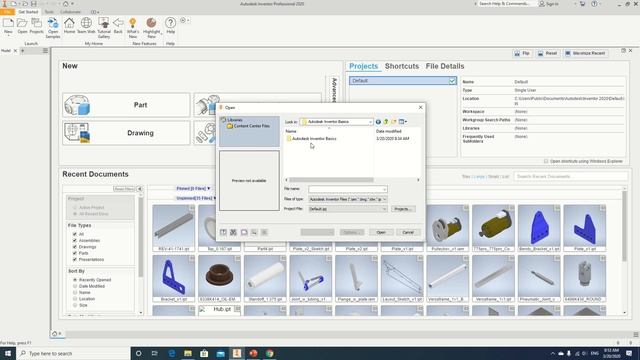Open the Views menu dropdown in Open dialog

(x=403, y=122)
